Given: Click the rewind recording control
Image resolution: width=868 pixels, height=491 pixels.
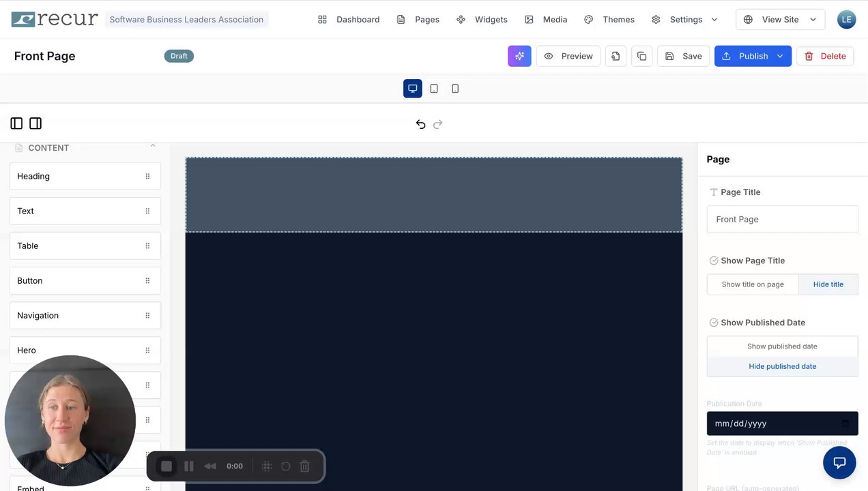Looking at the screenshot, I should point(210,466).
